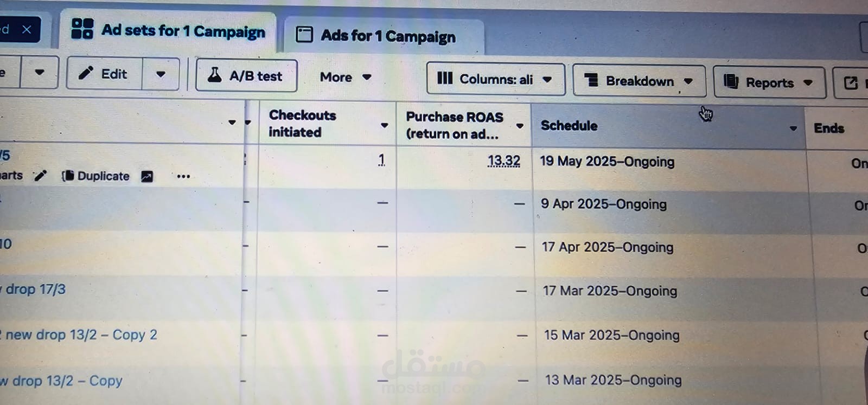Click the pencil edit icon in the first row
The height and width of the screenshot is (405, 868).
point(40,176)
